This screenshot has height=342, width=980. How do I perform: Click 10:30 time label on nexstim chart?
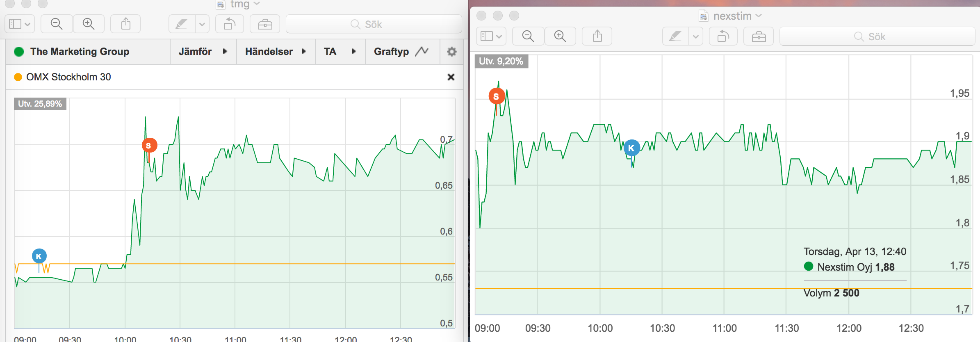662,328
